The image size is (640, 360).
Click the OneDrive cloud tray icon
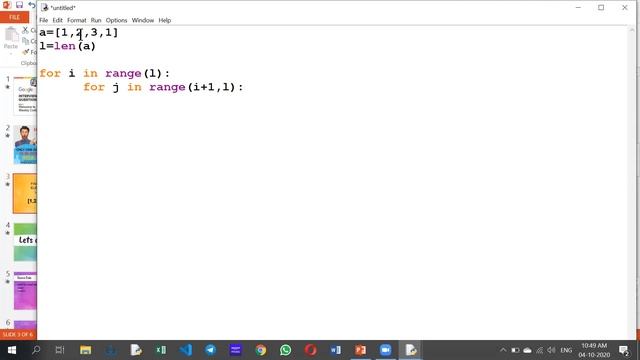[x=527, y=350]
